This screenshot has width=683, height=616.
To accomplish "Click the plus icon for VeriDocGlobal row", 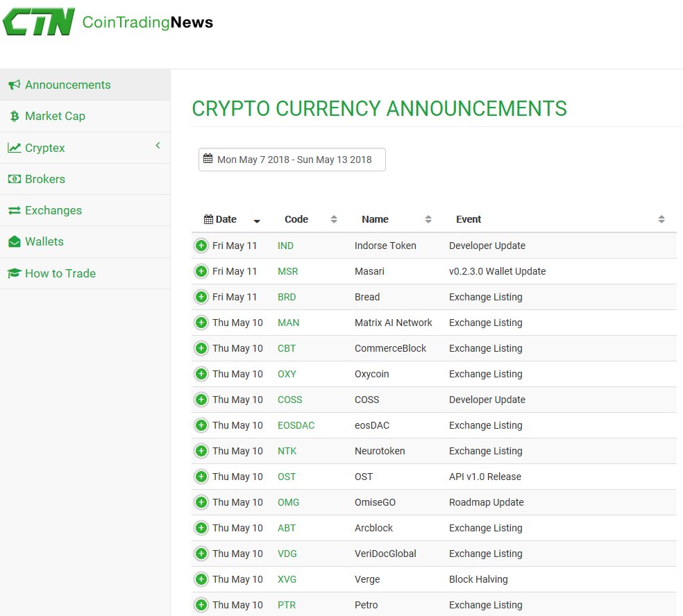I will coord(201,554).
